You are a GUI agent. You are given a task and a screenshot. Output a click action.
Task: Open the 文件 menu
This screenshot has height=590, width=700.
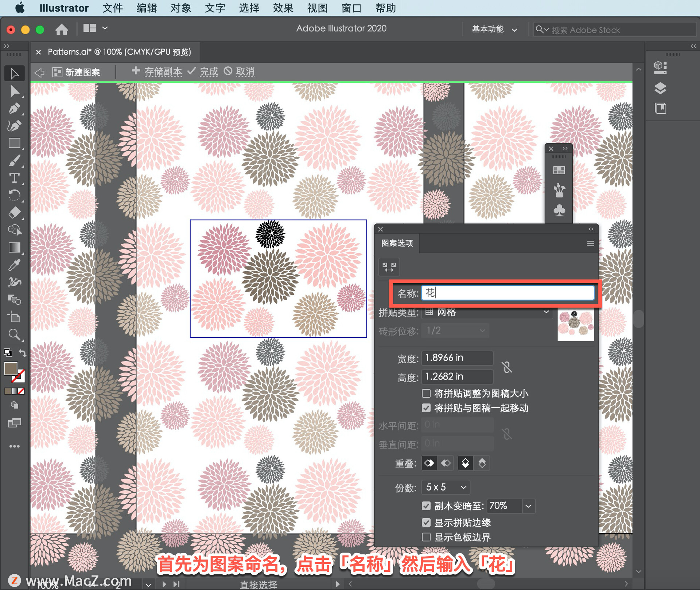coord(113,8)
